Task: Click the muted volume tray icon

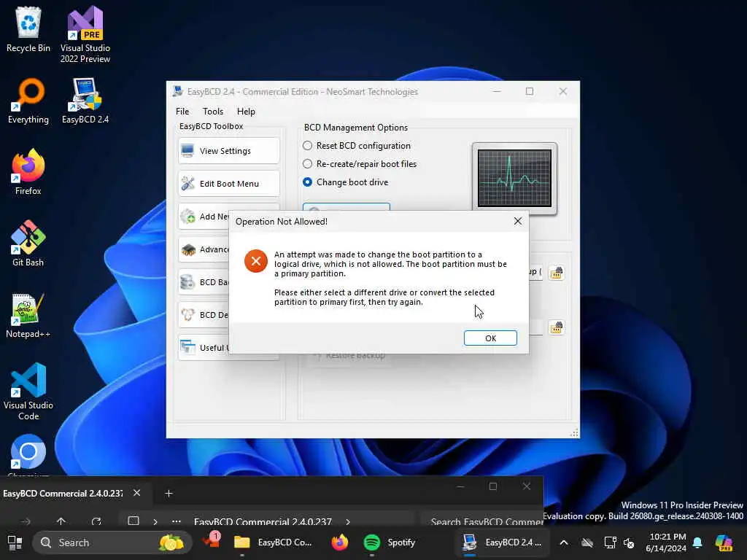Action: click(x=629, y=542)
